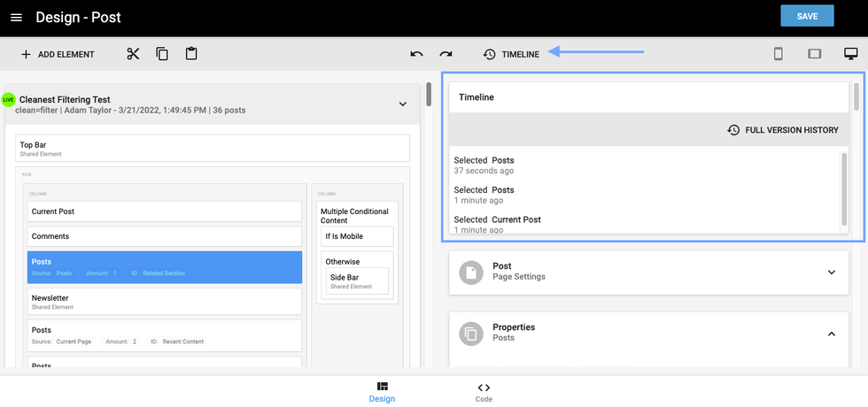Click the Undo arrow icon

coord(416,54)
